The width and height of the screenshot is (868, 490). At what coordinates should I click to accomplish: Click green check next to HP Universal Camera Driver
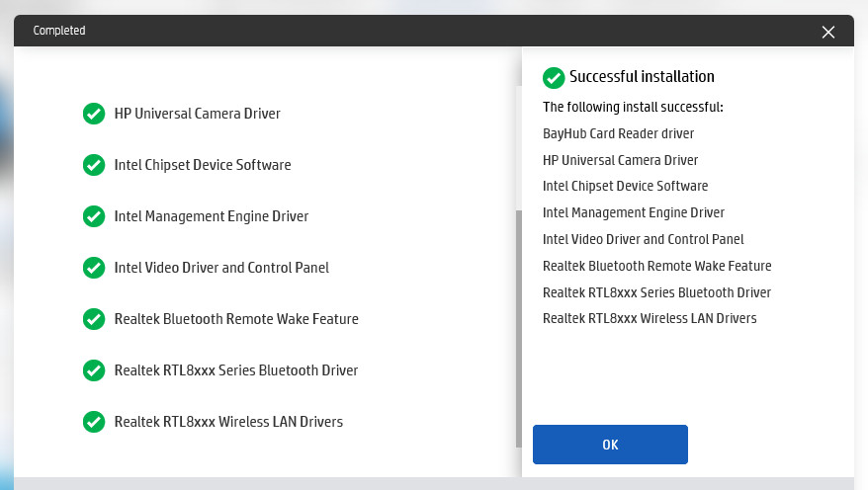click(94, 114)
